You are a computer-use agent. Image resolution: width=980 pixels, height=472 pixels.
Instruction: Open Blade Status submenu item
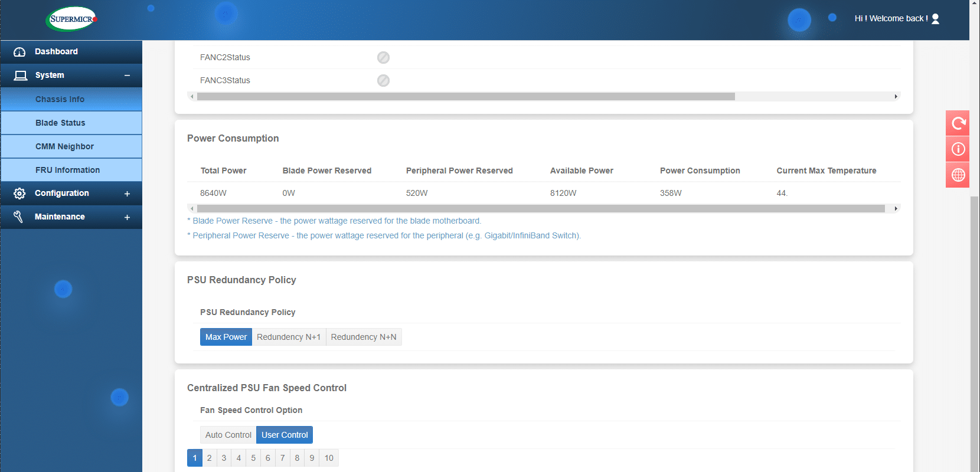point(71,123)
